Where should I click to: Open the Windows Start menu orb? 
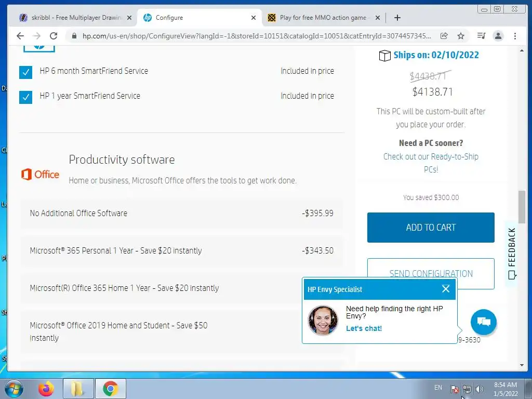tap(14, 389)
